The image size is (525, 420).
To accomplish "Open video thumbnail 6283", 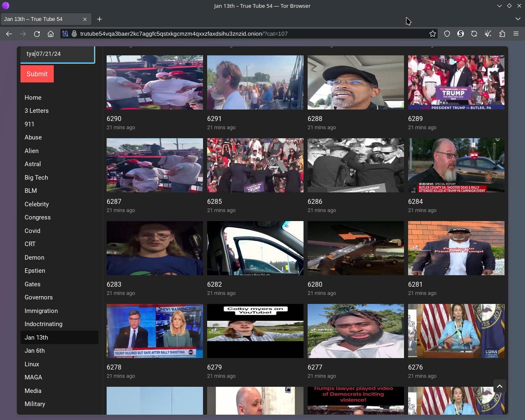I will point(155,248).
